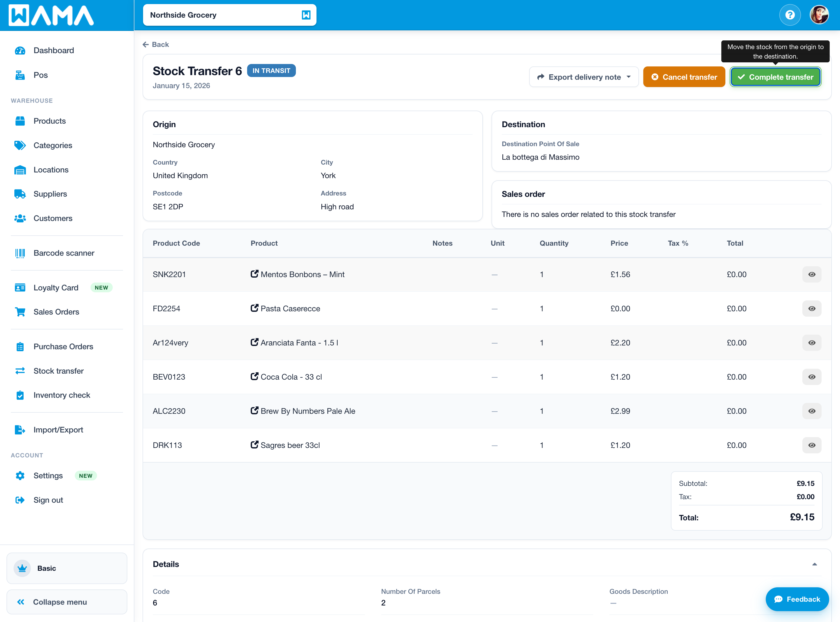Go to Dashboard menu item
Screen dimensions: 840x622
point(54,50)
